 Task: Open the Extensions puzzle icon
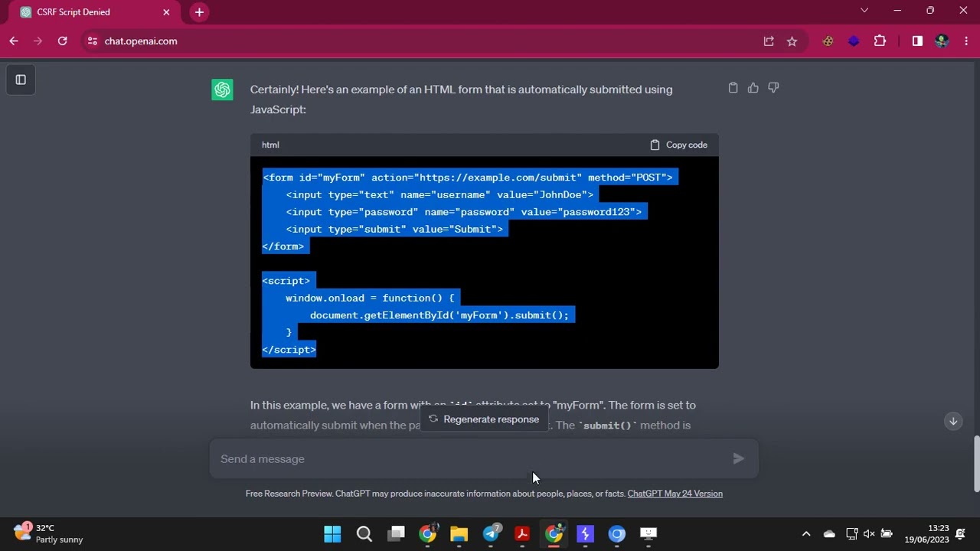click(x=880, y=41)
